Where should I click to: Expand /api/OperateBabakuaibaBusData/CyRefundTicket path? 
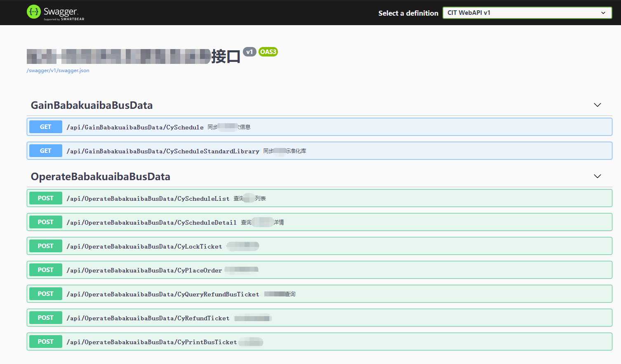click(x=148, y=318)
